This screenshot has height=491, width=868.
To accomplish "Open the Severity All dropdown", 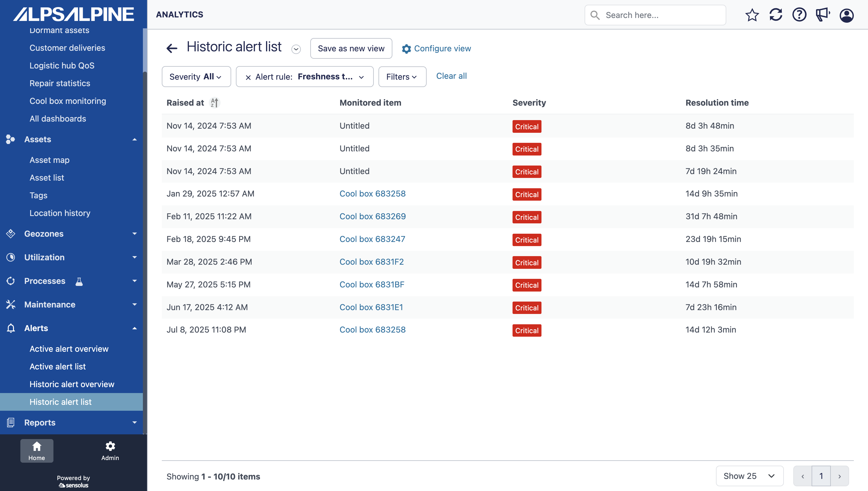I will 196,77.
